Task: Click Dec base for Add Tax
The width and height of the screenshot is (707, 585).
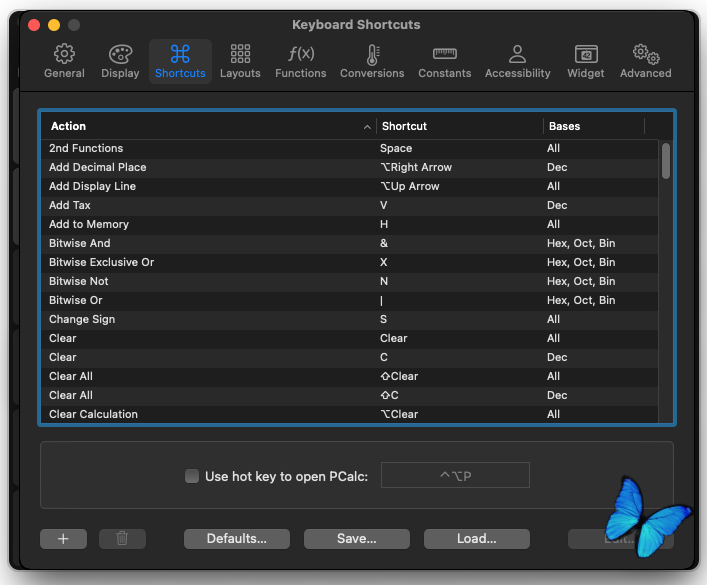Action: click(x=557, y=205)
